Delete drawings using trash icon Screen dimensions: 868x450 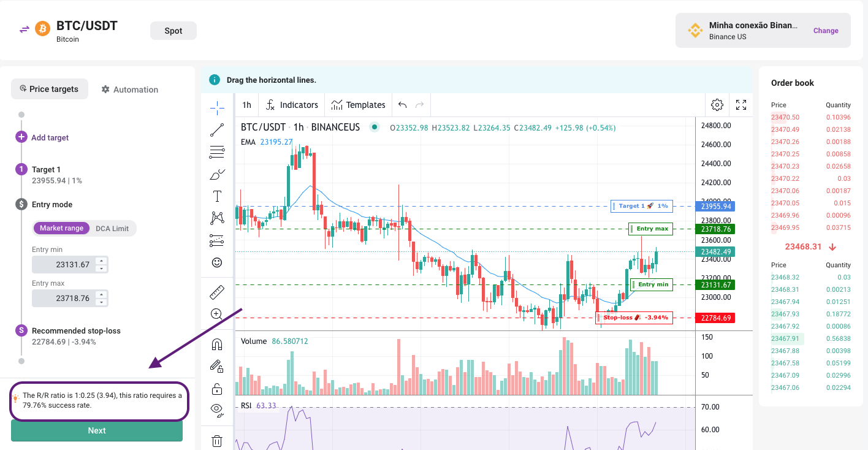click(x=217, y=440)
